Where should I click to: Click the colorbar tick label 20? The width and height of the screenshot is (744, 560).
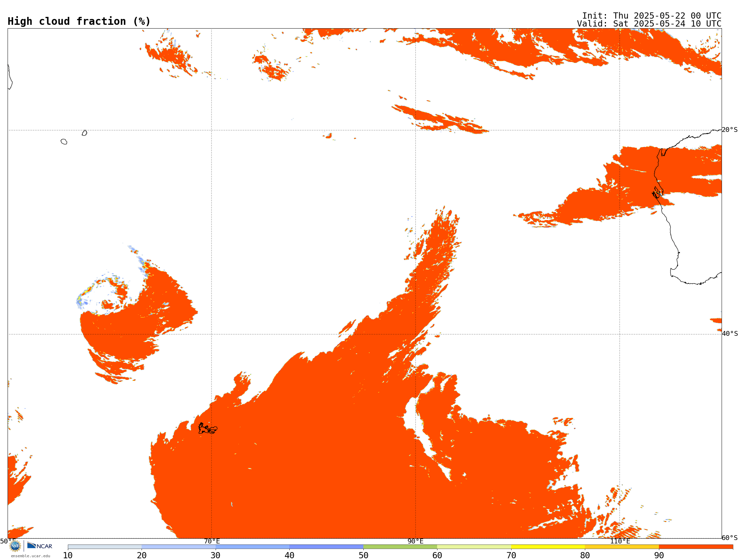142,556
